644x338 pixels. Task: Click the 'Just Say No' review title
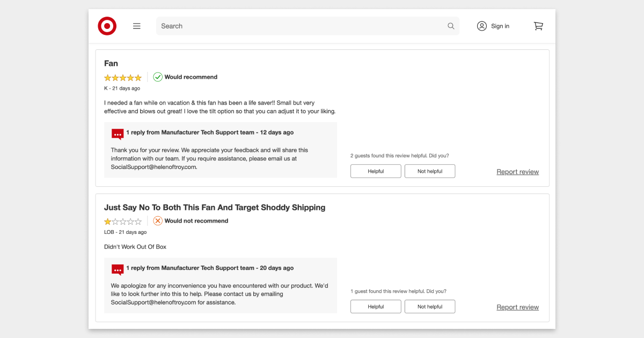pos(215,207)
